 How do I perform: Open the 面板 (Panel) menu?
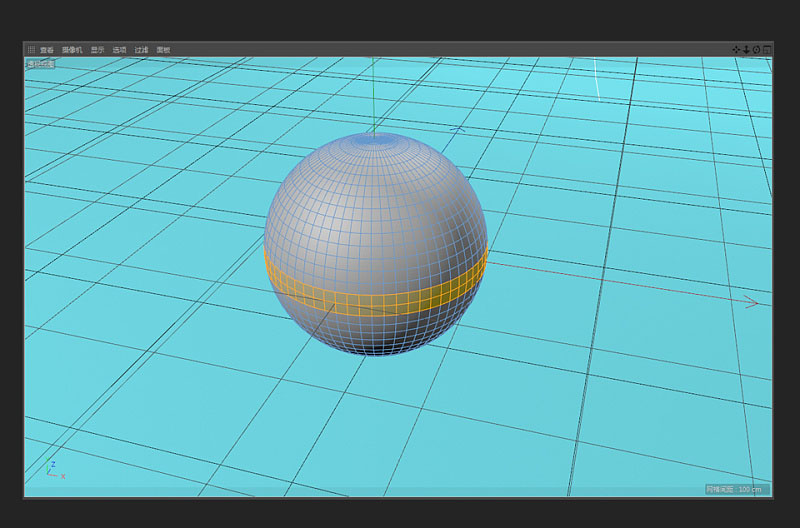click(163, 49)
